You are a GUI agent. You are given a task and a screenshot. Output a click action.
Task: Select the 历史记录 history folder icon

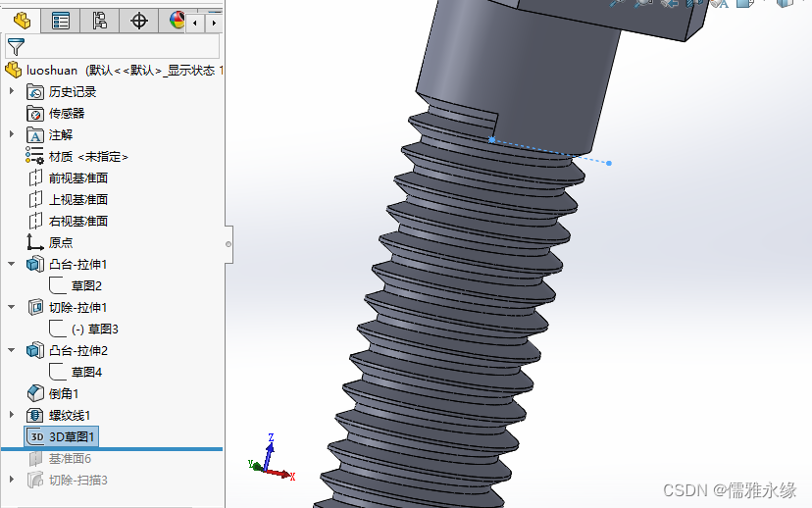[34, 91]
